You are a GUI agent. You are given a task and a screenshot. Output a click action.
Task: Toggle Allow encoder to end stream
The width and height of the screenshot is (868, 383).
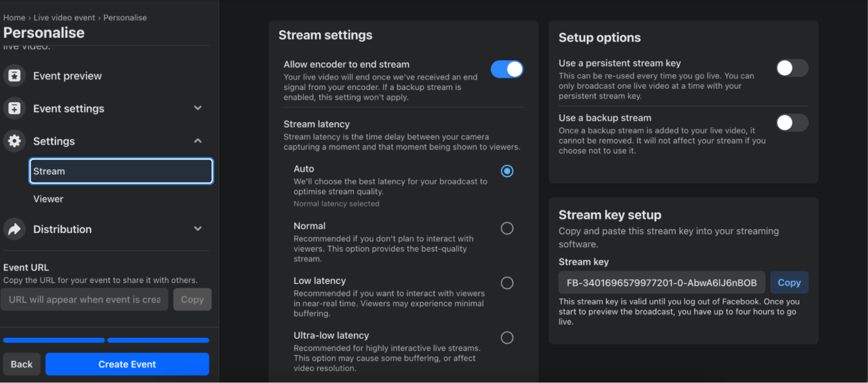coord(506,69)
